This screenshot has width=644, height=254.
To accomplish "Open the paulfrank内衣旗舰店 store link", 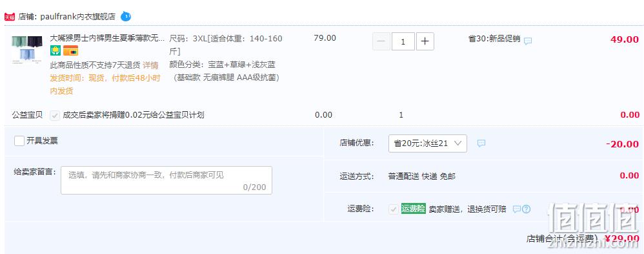I will tap(77, 17).
